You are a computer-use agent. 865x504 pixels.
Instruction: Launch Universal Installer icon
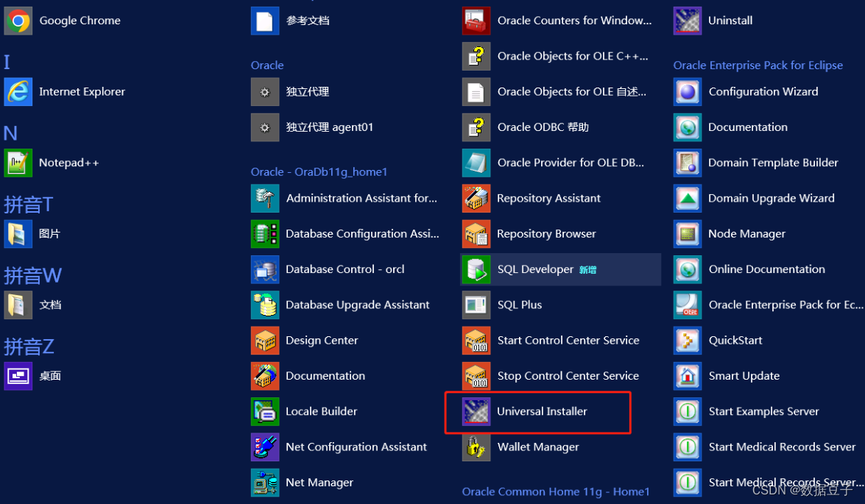(x=476, y=412)
